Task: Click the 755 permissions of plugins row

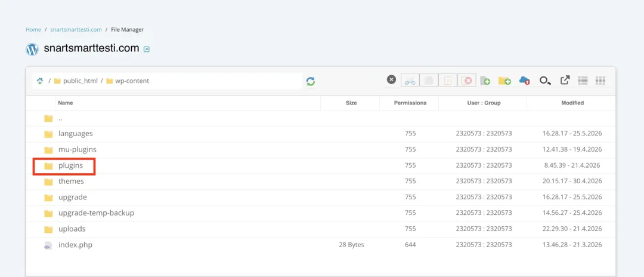Action: click(x=410, y=165)
